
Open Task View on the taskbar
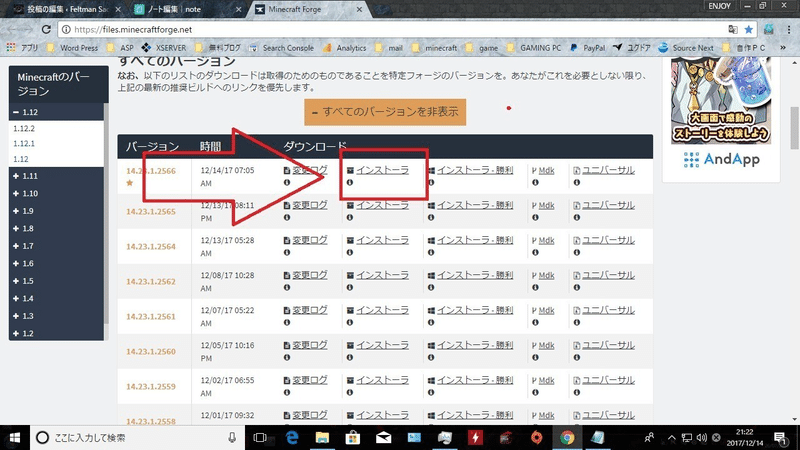[x=260, y=438]
